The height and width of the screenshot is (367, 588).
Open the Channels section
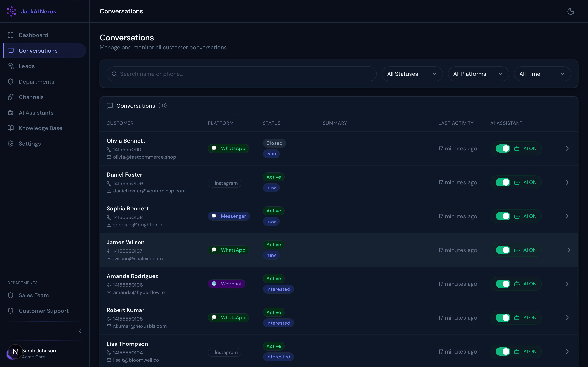tap(31, 97)
